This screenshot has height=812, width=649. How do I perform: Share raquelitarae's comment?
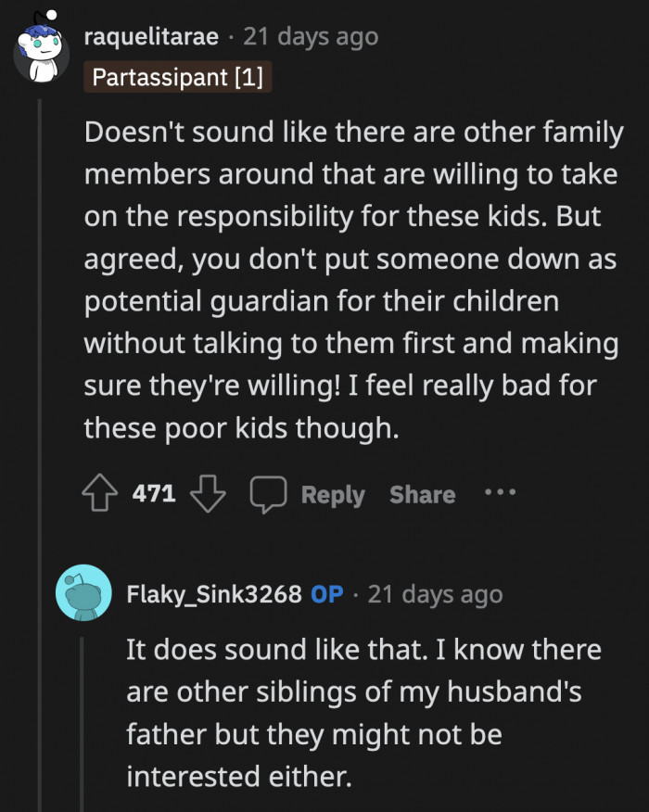pos(422,493)
